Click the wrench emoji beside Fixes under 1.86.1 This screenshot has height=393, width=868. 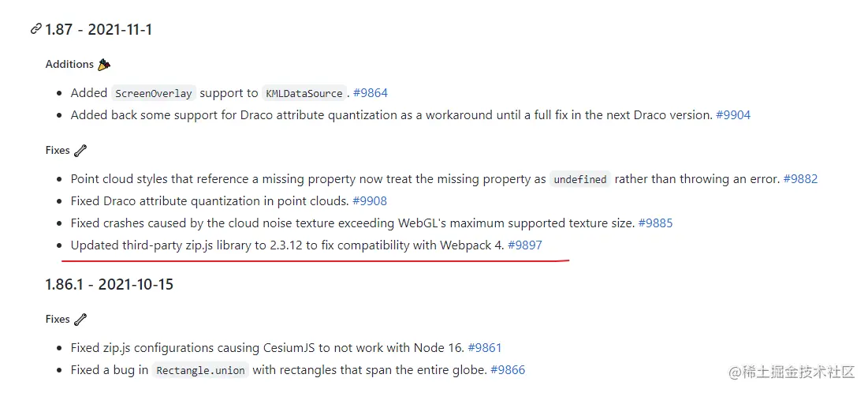(80, 320)
